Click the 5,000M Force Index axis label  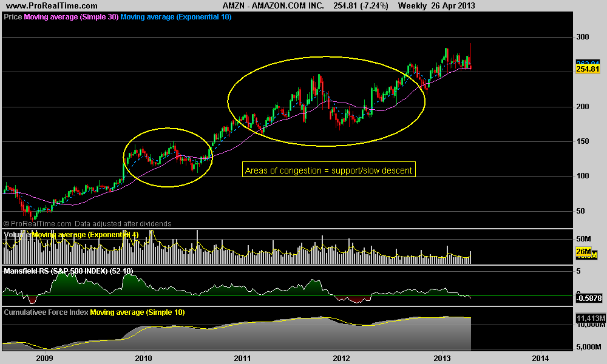(x=589, y=347)
